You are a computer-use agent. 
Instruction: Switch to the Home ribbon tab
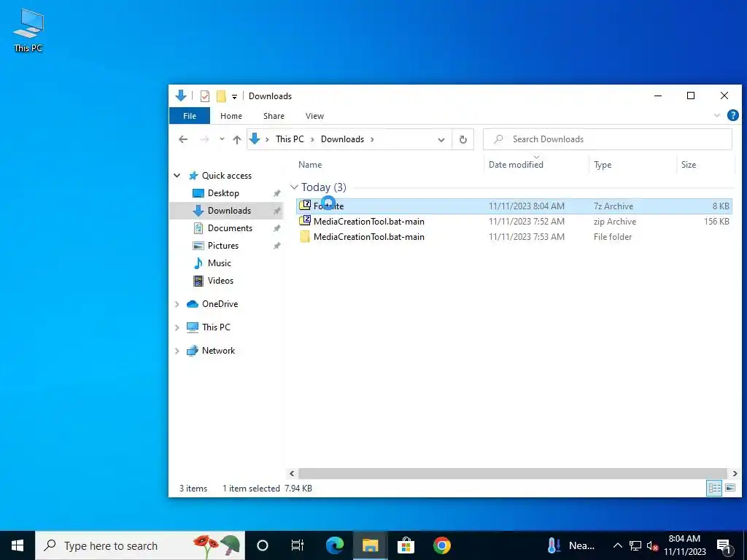[x=231, y=116]
